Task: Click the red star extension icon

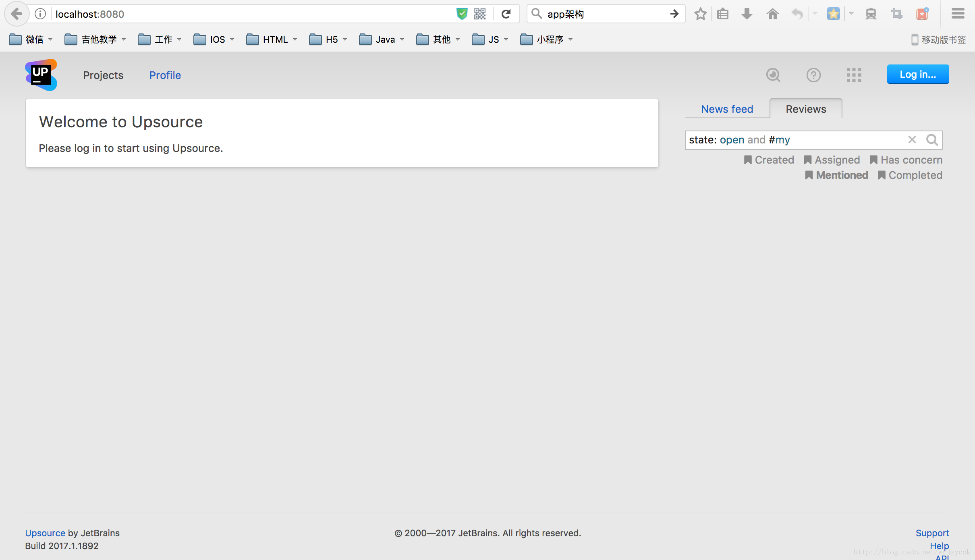Action: coord(922,14)
